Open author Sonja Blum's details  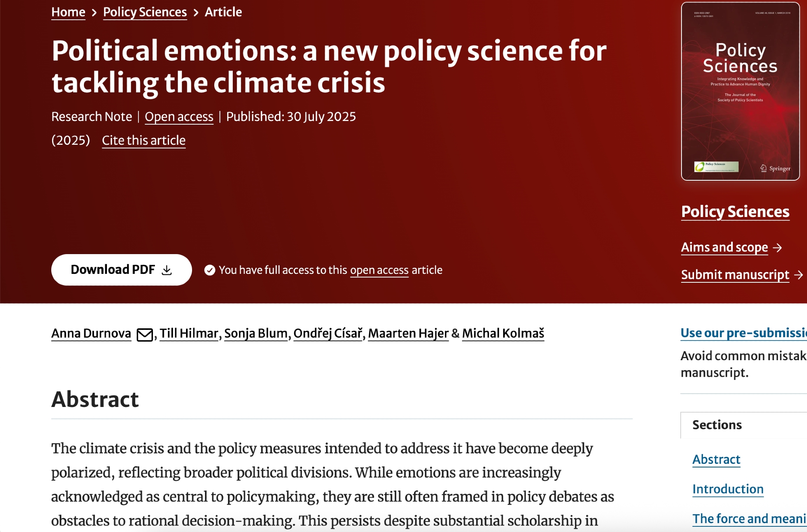(x=256, y=334)
